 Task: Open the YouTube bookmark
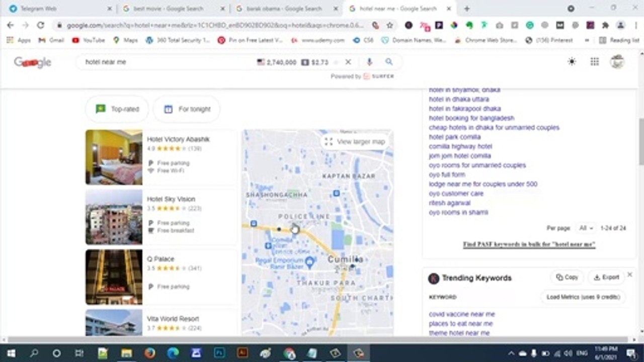[89, 40]
